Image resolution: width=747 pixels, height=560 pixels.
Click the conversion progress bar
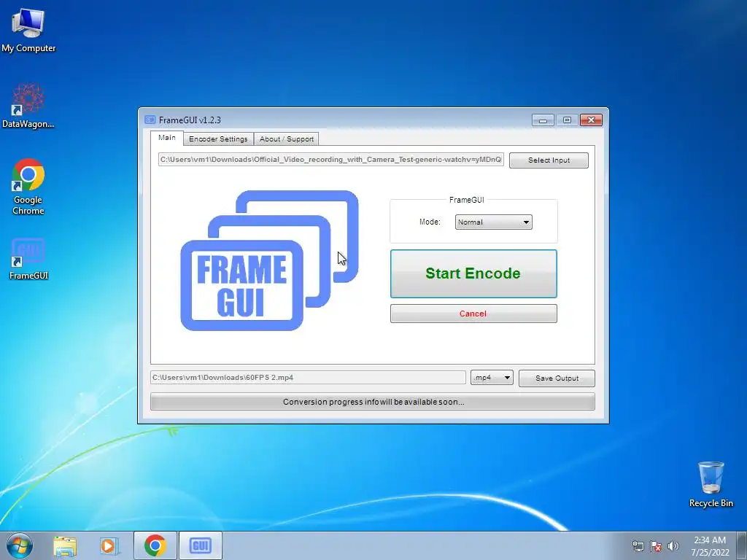click(373, 402)
